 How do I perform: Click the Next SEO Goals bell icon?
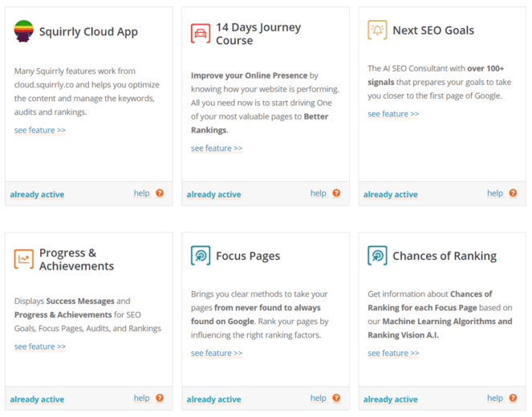coord(377,30)
